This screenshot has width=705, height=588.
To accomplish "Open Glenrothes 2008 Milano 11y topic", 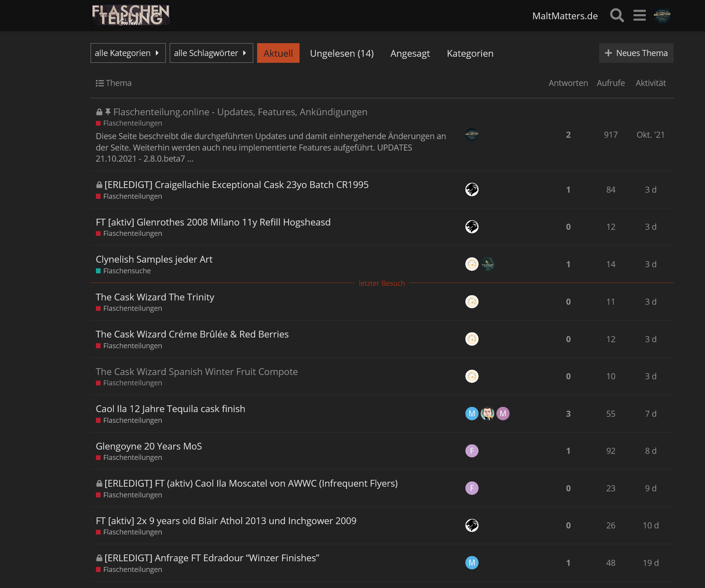I will coord(213,222).
